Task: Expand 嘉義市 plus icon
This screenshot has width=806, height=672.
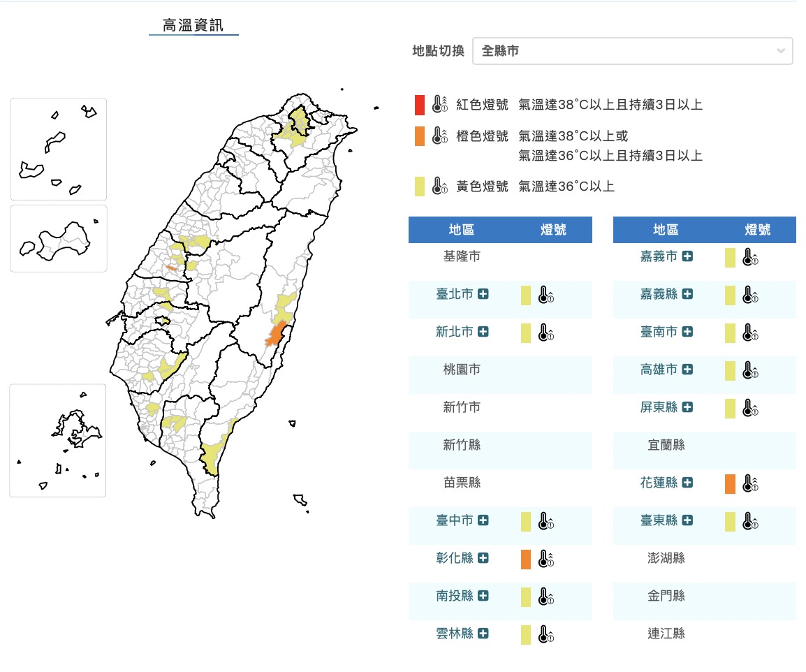Action: (x=687, y=256)
